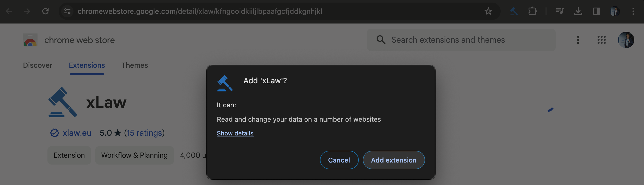The width and height of the screenshot is (644, 185).
Task: Select the pinned xLaw gavel icon in toolbar
Action: 514,11
